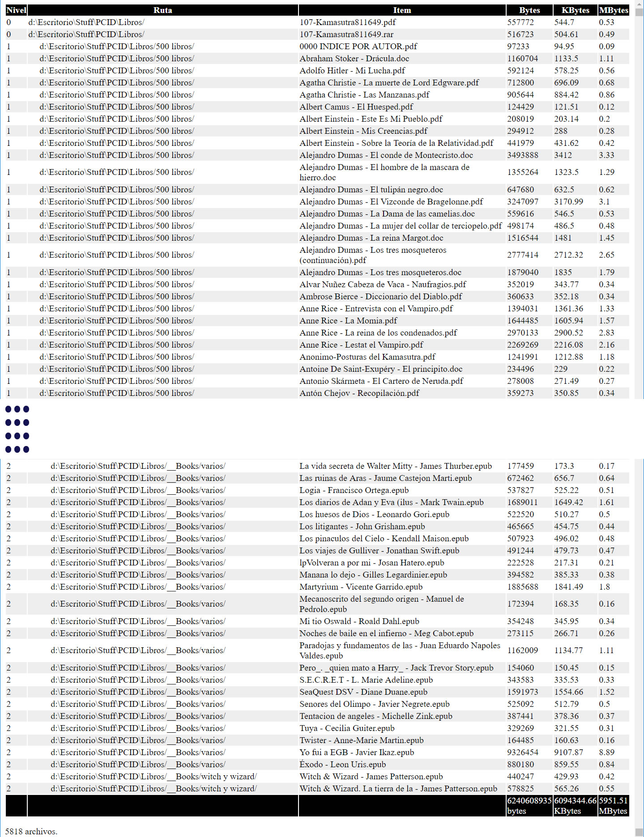The width and height of the screenshot is (644, 837).
Task: Click Agatha Christie - La muerte de Lord Edgware.pdf
Action: coord(389,83)
